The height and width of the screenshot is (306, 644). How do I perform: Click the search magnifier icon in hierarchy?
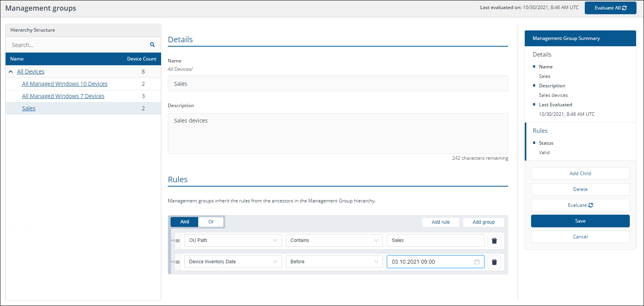click(x=152, y=45)
